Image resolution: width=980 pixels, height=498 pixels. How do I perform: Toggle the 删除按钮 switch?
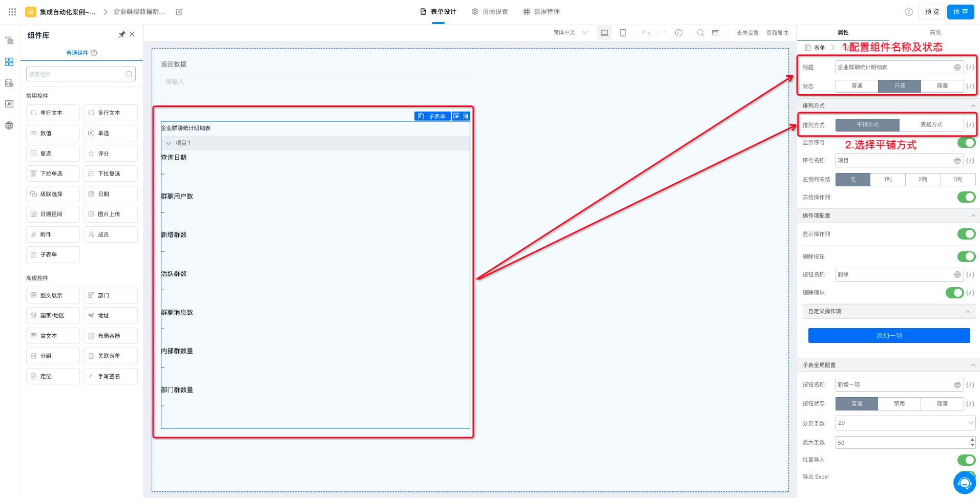967,256
